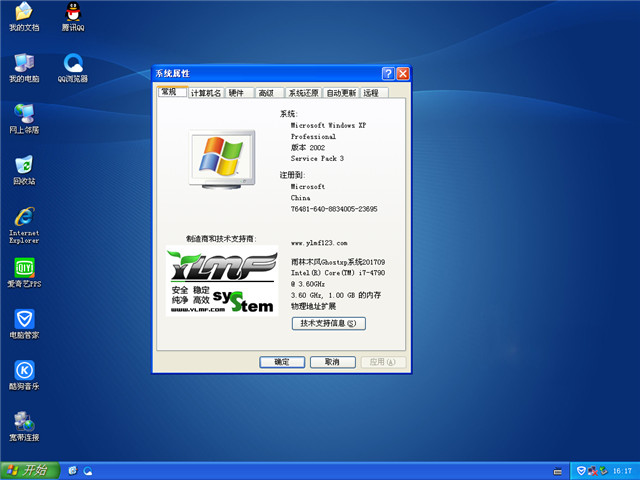
Task: Launch 酷狗音乐 desktop icon
Action: (x=24, y=375)
